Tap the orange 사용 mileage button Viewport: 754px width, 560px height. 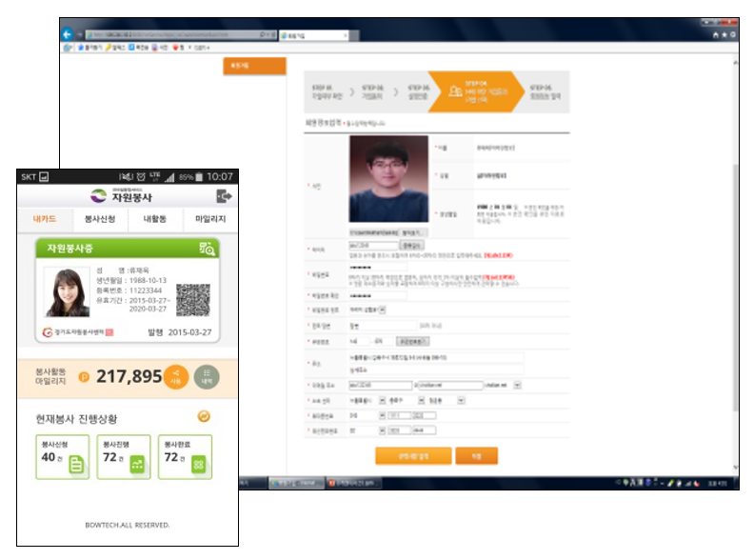pyautogui.click(x=175, y=376)
